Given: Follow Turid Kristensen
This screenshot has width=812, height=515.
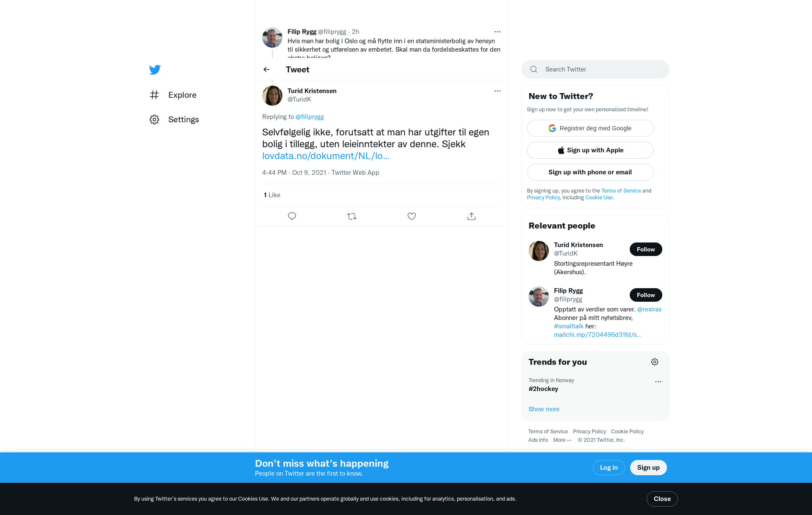Looking at the screenshot, I should (646, 249).
